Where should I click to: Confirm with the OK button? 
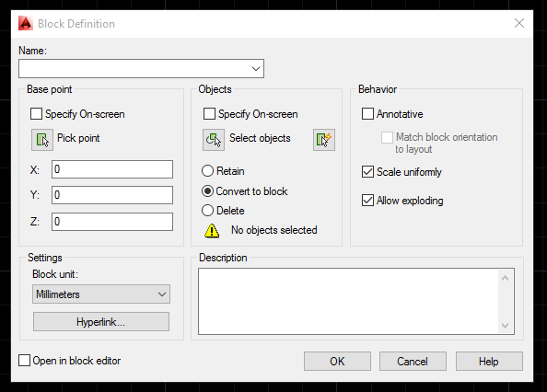pos(337,362)
